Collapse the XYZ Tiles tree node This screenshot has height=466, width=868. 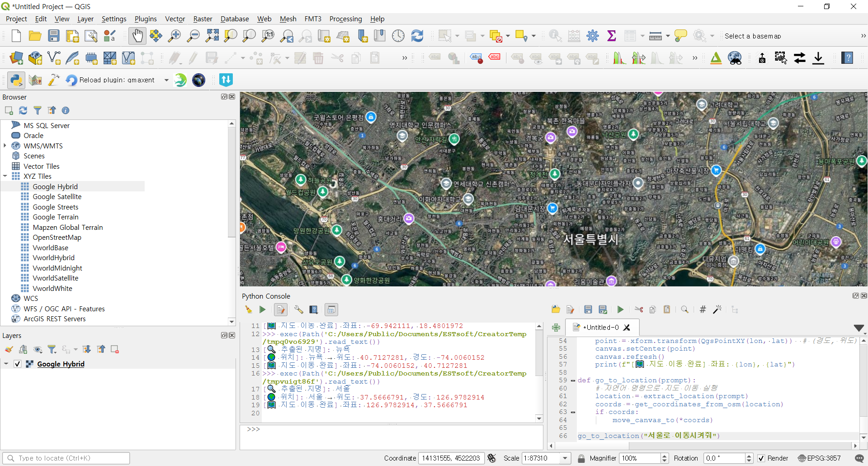click(x=5, y=176)
